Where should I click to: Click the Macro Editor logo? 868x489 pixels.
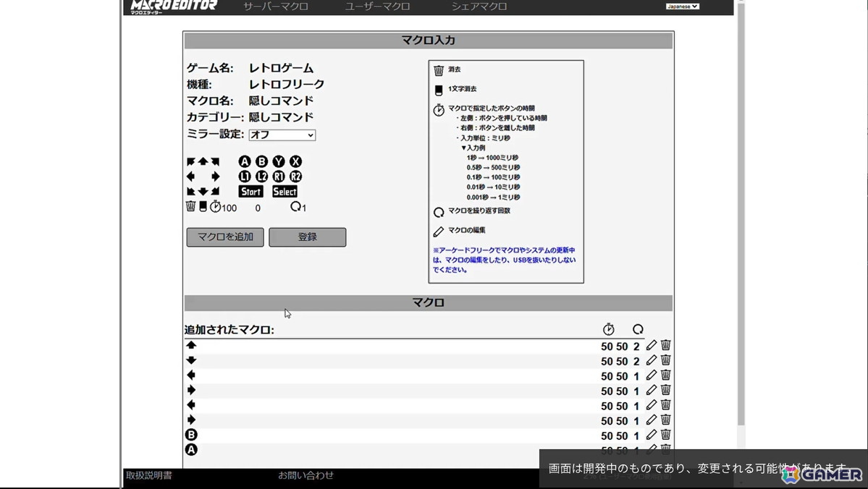(174, 7)
